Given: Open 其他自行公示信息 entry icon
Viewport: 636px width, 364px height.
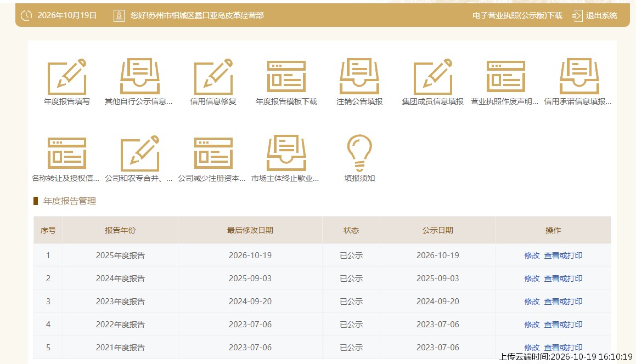Looking at the screenshot, I should 140,77.
